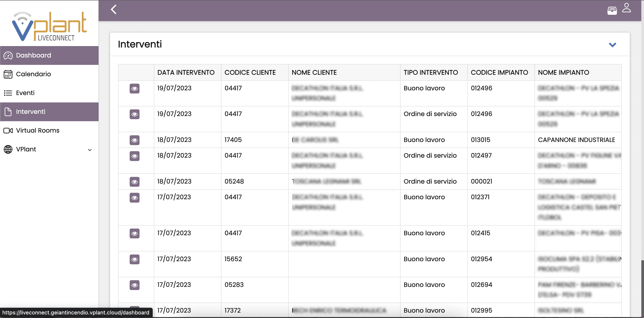Screen dimensions: 644x318
Task: Select client code 17405 cell
Action: (x=255, y=140)
